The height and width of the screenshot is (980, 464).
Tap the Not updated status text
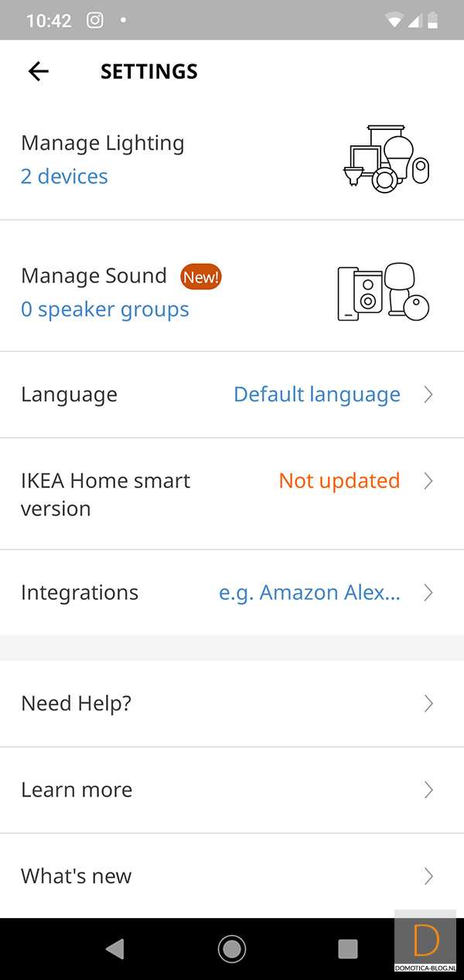pos(339,480)
